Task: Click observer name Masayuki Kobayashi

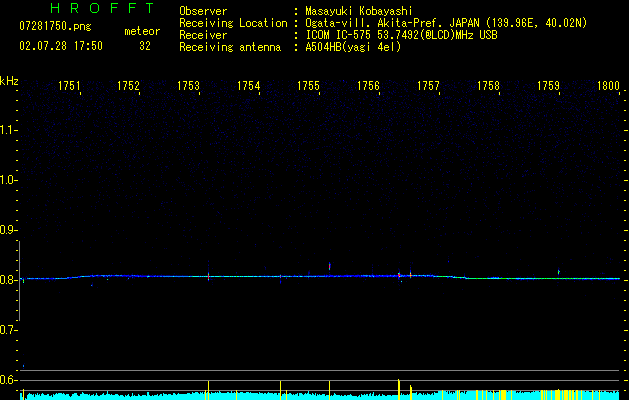Action: click(359, 11)
